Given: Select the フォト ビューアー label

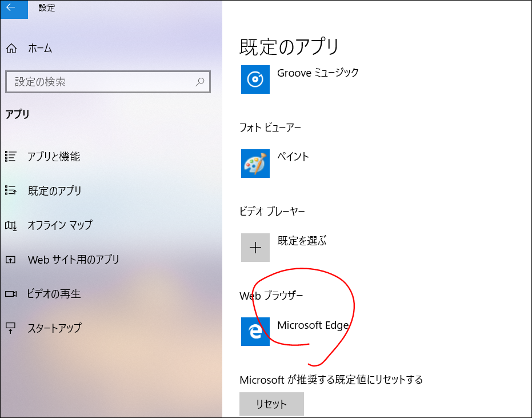Looking at the screenshot, I should (x=270, y=128).
